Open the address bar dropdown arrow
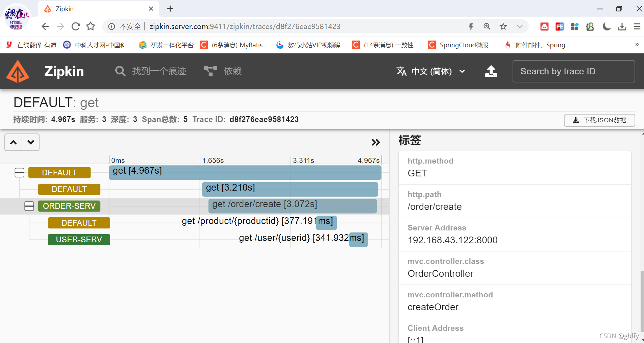The width and height of the screenshot is (644, 343). click(x=520, y=26)
